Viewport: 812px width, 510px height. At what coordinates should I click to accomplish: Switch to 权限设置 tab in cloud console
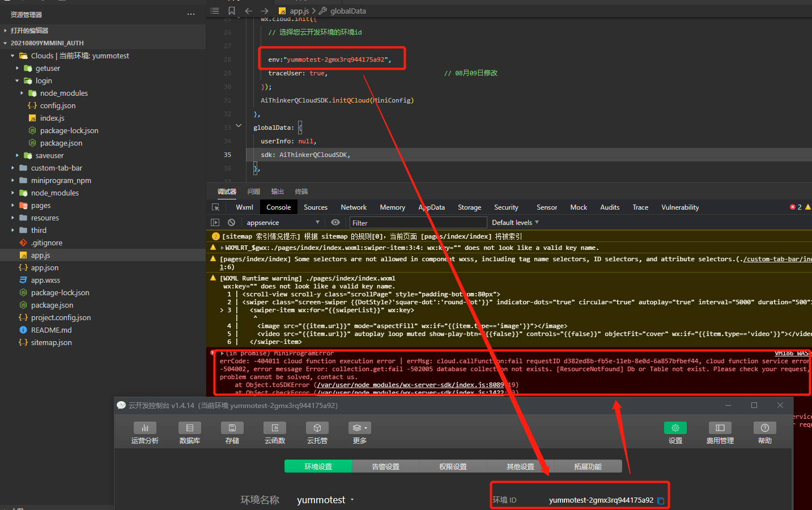click(x=453, y=466)
